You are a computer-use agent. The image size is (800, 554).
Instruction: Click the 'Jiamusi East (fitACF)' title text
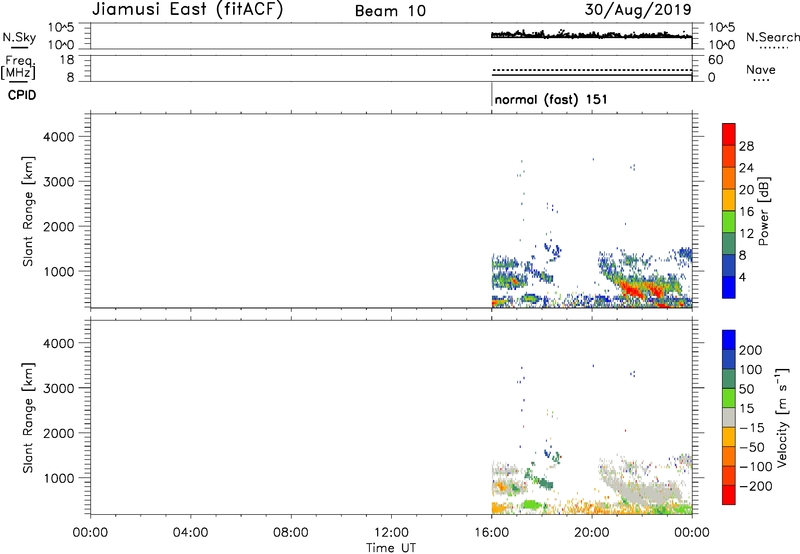(x=187, y=9)
